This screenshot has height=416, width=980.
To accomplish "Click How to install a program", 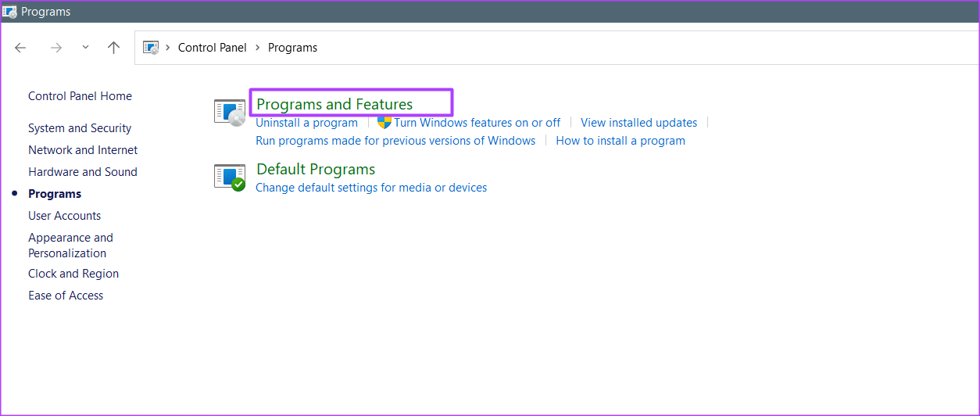I will [621, 141].
